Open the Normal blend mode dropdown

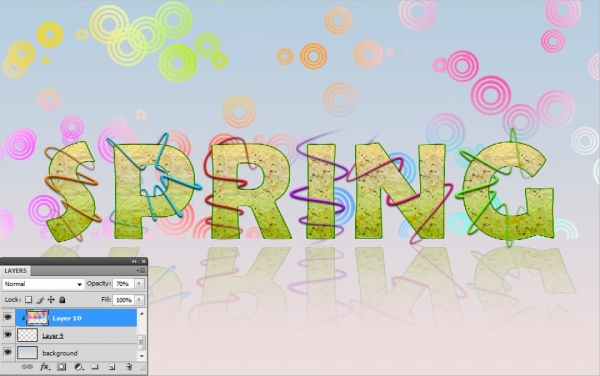(43, 284)
